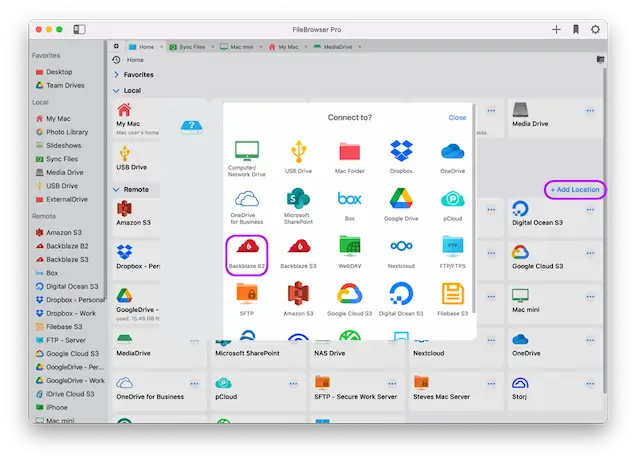
Task: Pick Box in the Connect dialog
Action: (350, 206)
